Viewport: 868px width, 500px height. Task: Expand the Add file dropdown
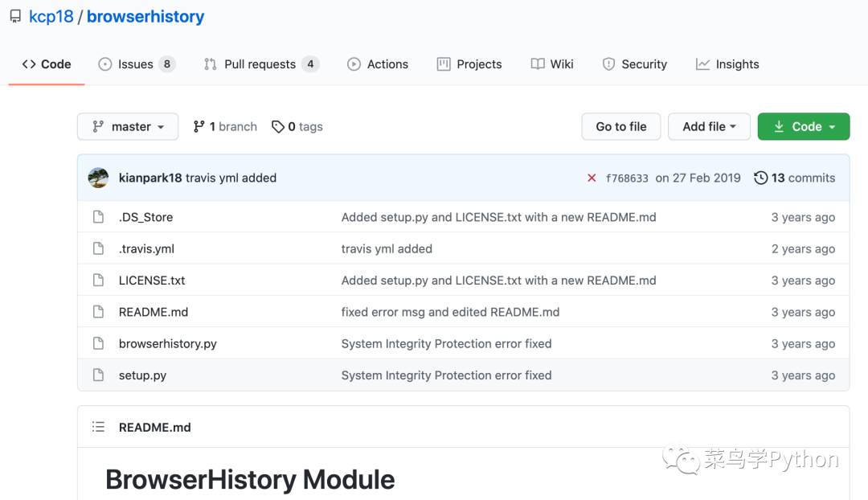(x=709, y=127)
